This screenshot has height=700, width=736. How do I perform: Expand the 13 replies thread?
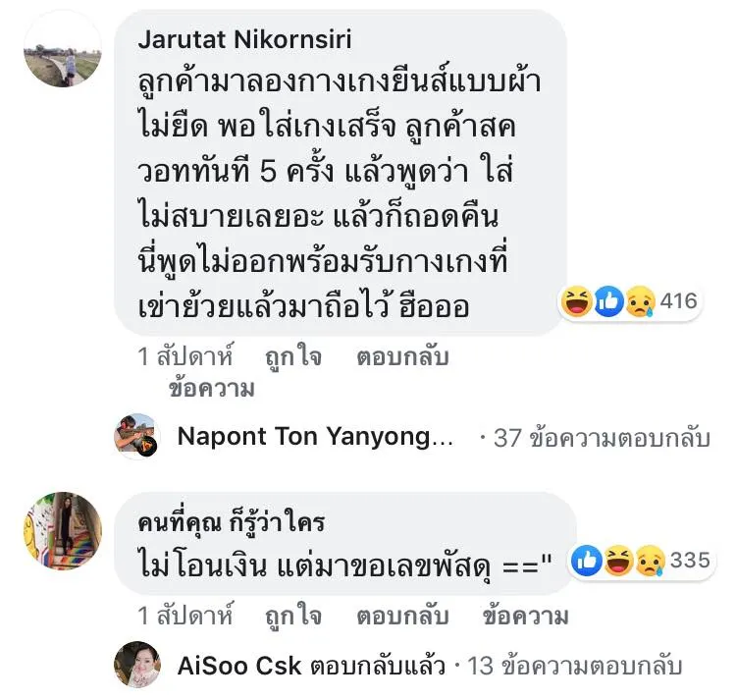click(574, 666)
